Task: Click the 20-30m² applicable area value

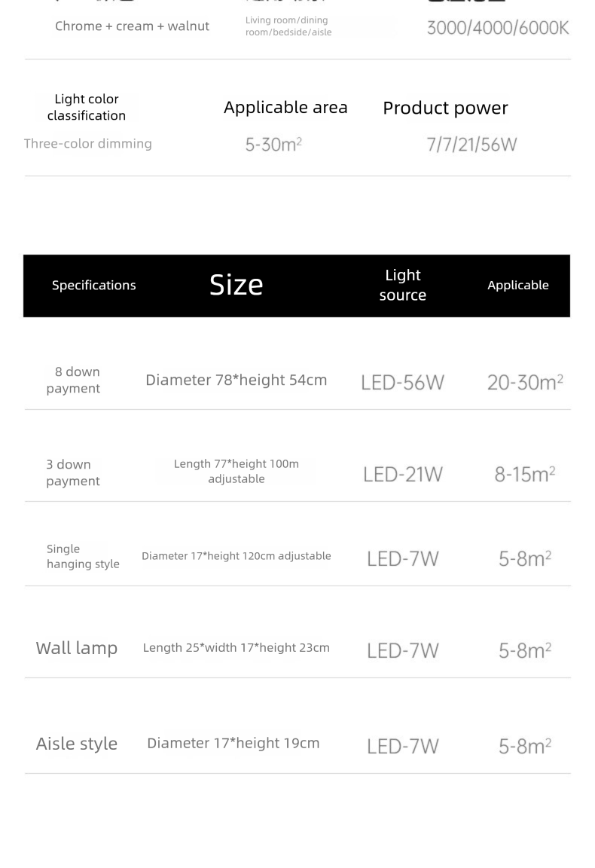Action: (525, 383)
